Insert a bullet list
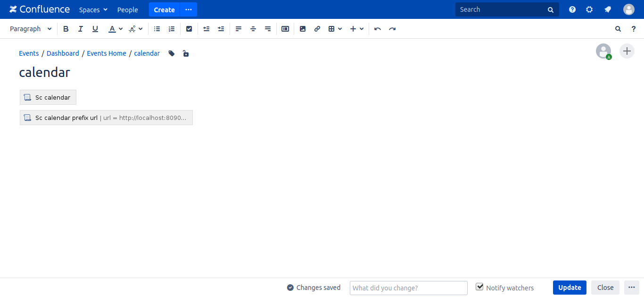The image size is (644, 297). (157, 29)
